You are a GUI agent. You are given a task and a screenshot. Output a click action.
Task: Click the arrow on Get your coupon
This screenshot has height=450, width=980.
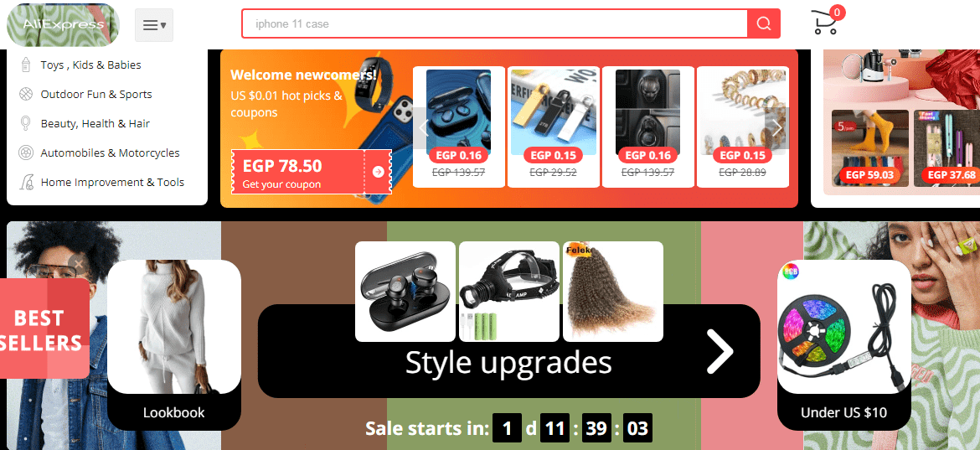point(378,172)
